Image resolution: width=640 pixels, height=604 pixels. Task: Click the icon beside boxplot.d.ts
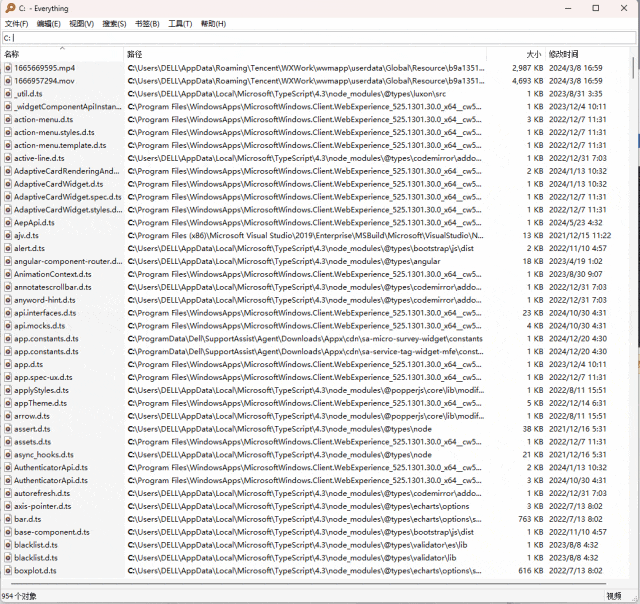[8, 571]
